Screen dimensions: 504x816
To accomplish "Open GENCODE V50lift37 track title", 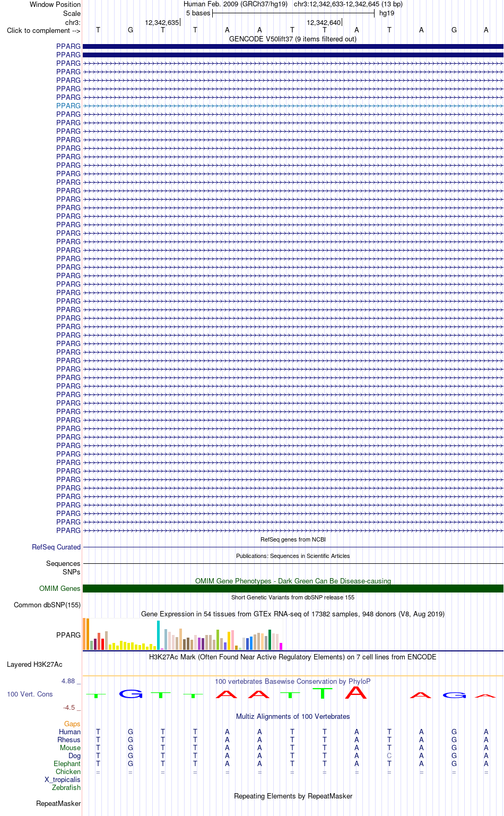I will click(x=293, y=39).
